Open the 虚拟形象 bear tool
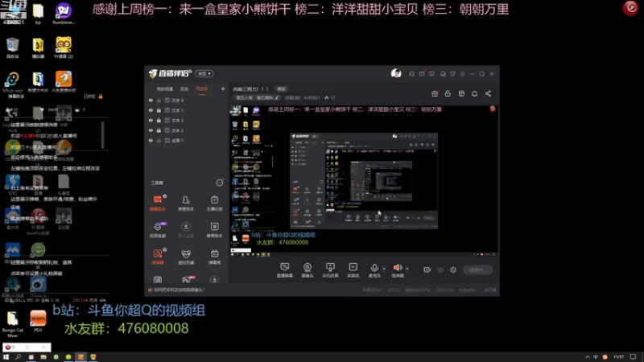 click(186, 257)
